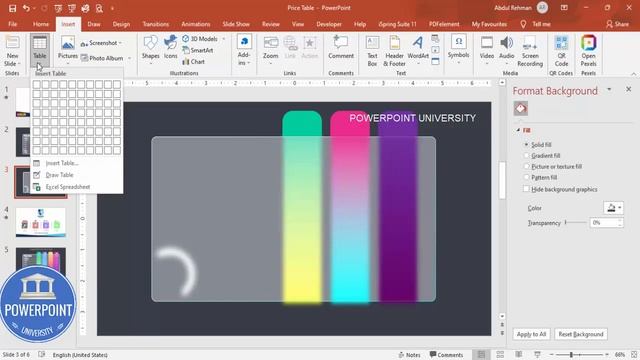
Task: Open Header & Footer icon
Action: pyautogui.click(x=394, y=43)
